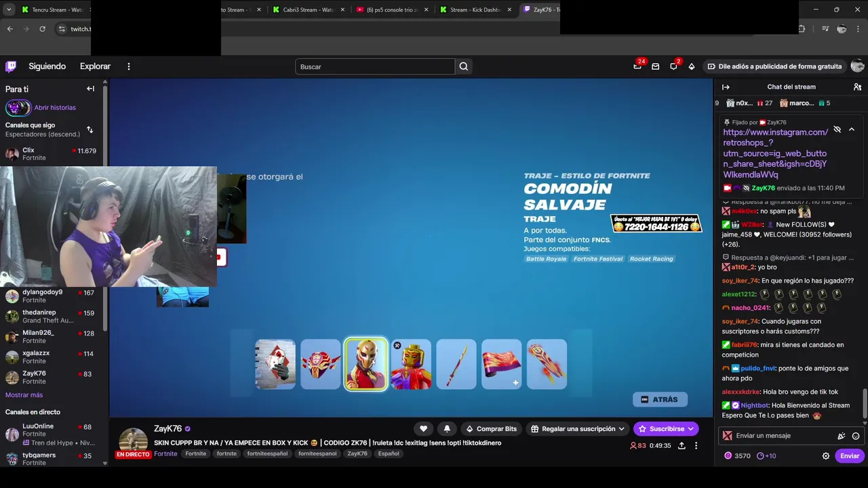Sort followed channels with the arrows icon
The image size is (868, 488).
pos(90,129)
